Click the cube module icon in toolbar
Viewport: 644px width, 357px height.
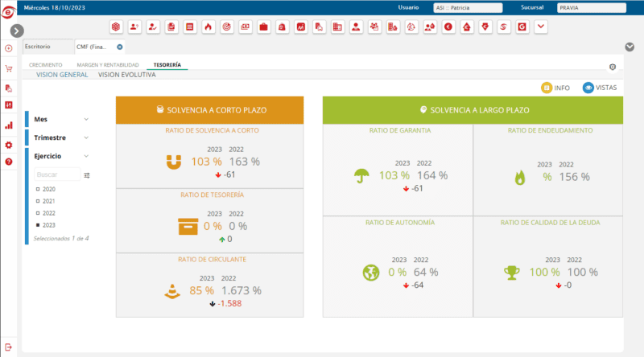click(116, 27)
